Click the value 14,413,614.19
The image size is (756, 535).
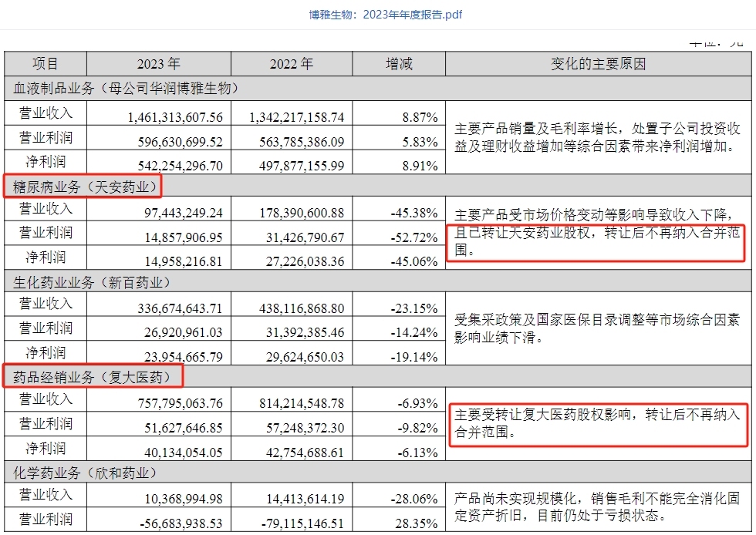[x=305, y=499]
